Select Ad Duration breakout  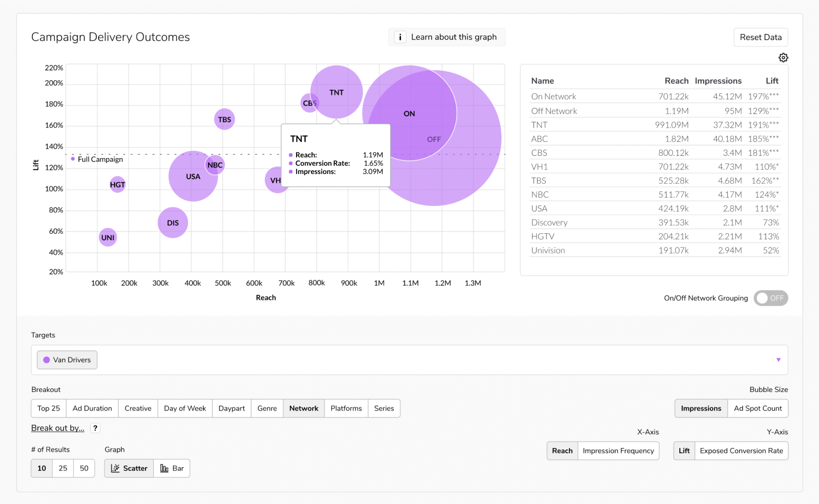point(92,408)
